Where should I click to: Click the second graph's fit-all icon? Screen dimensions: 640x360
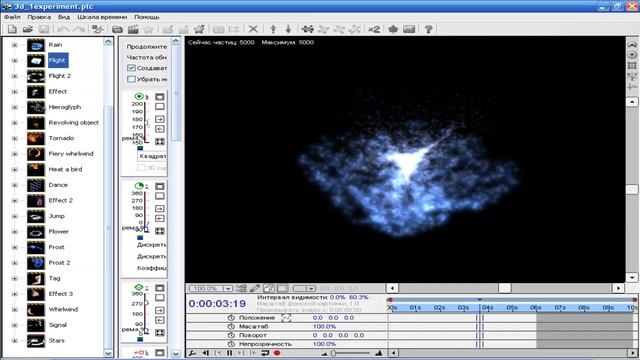pyautogui.click(x=160, y=231)
